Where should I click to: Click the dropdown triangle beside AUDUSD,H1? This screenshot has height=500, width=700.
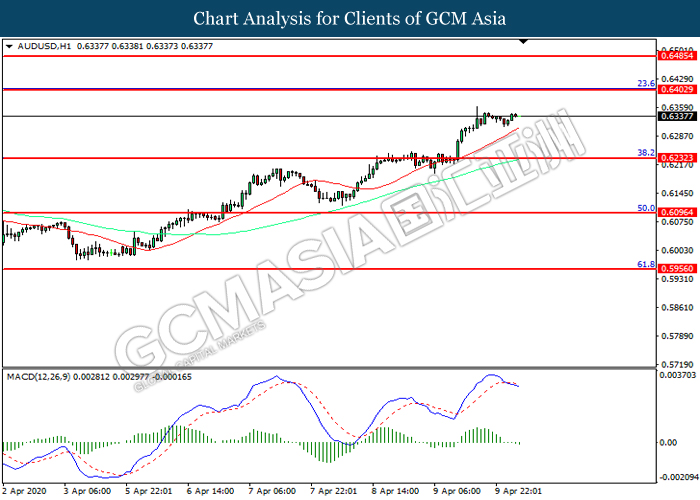coord(9,46)
